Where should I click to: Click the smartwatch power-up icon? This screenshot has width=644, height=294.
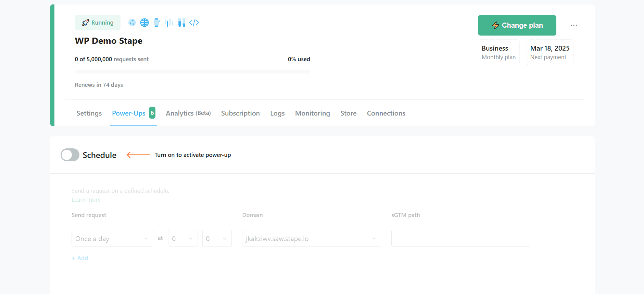pyautogui.click(x=157, y=23)
